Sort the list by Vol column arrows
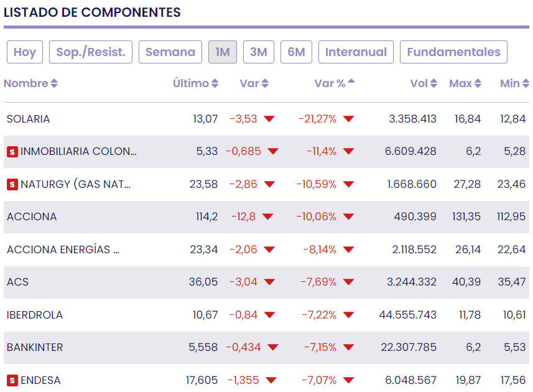 click(433, 83)
